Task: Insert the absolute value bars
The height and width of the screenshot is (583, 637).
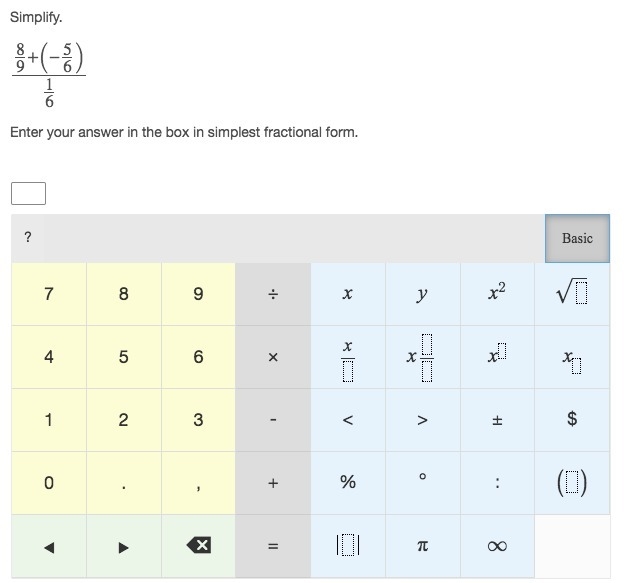Action: [348, 546]
